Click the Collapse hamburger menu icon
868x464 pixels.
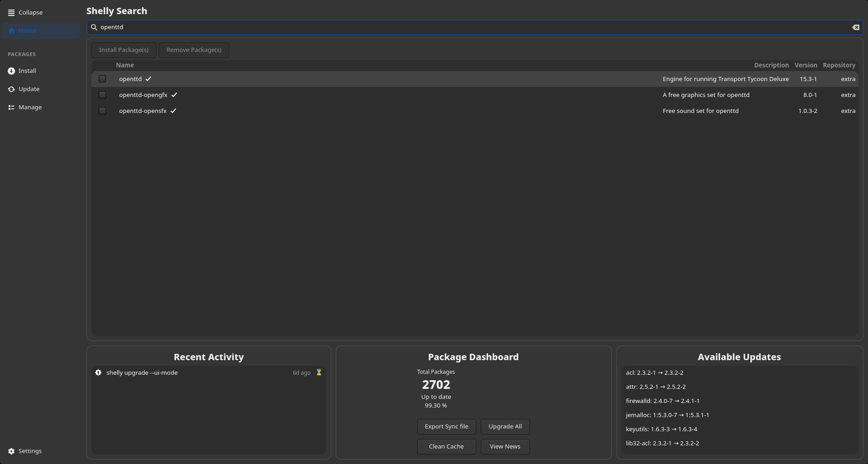pyautogui.click(x=11, y=13)
